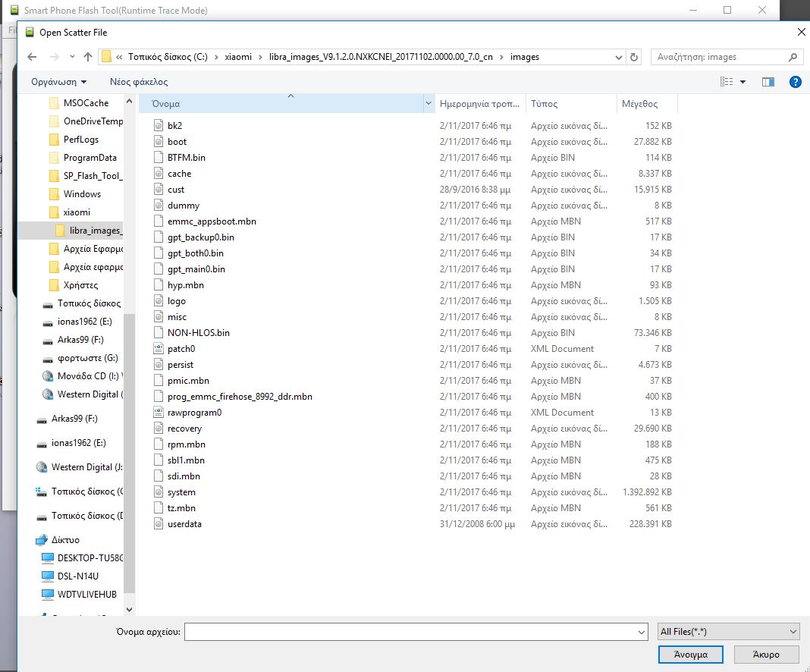Click the Back navigation arrow
Screen dimensions: 810x672
point(31,57)
